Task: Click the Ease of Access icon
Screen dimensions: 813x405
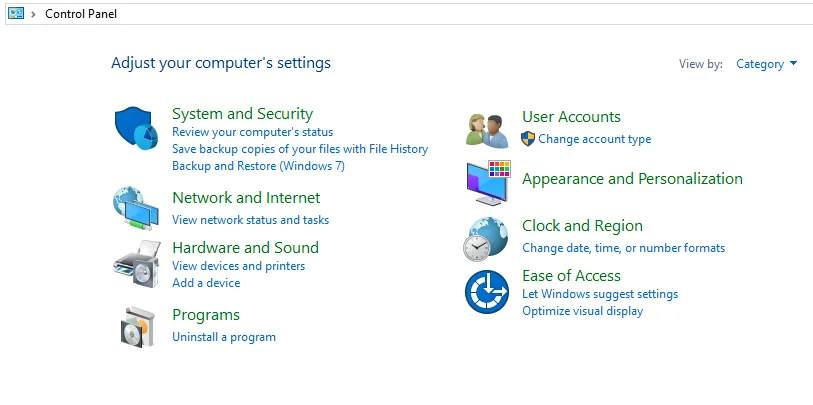Action: (x=486, y=291)
